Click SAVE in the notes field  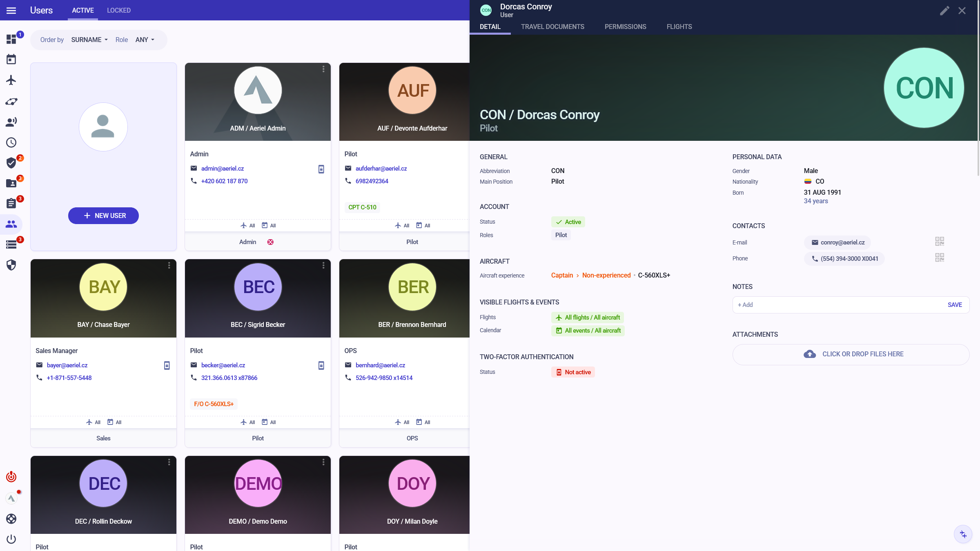(955, 305)
